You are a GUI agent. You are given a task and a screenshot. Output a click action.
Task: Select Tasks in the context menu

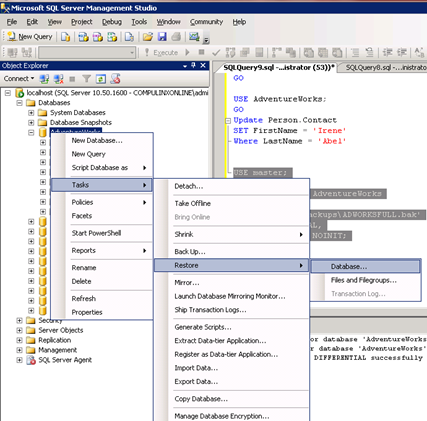(x=102, y=185)
